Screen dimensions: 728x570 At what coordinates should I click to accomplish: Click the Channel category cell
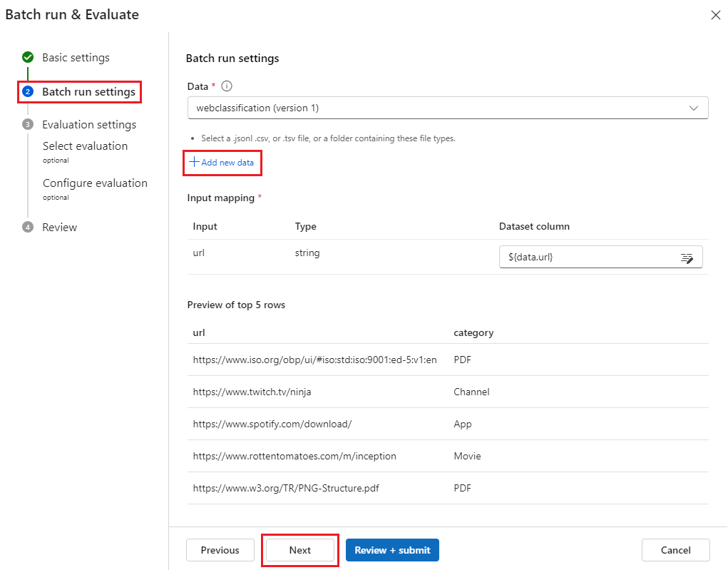click(471, 392)
